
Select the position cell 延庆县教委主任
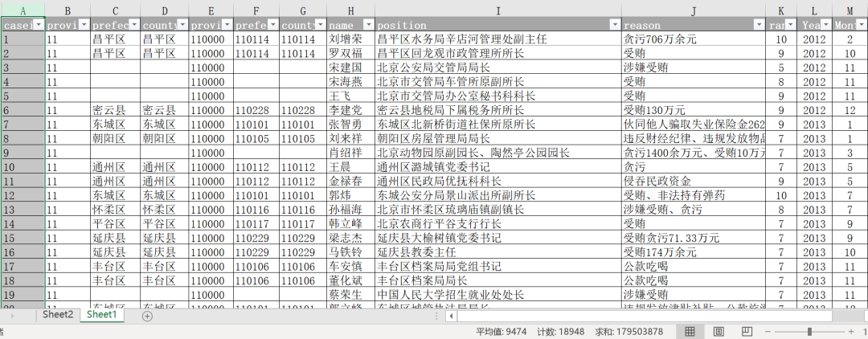498,252
